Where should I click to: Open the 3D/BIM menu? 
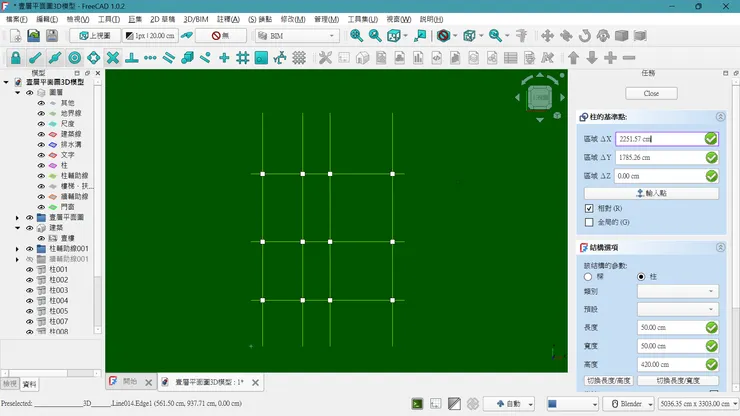pyautogui.click(x=196, y=19)
